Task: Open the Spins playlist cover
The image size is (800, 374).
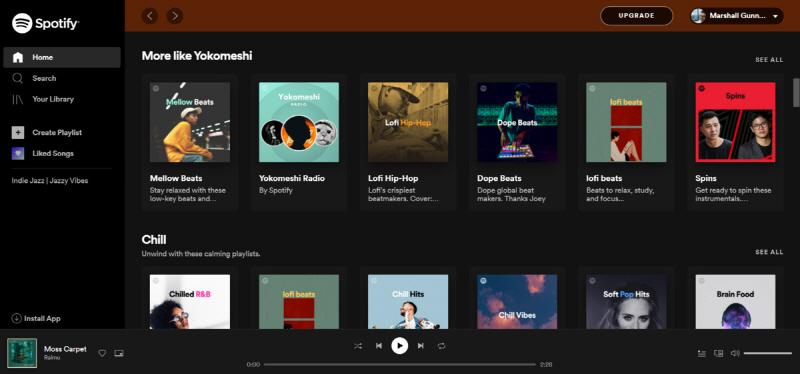Action: [x=736, y=122]
